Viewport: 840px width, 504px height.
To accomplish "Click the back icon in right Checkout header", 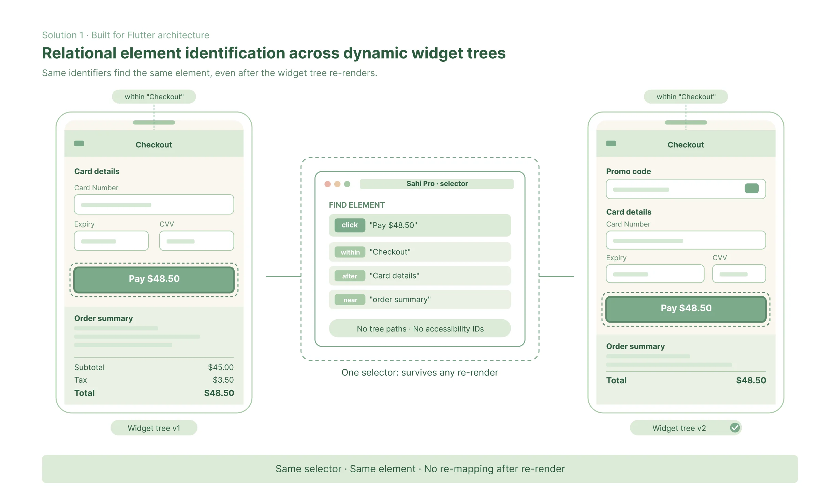I will pyautogui.click(x=611, y=144).
